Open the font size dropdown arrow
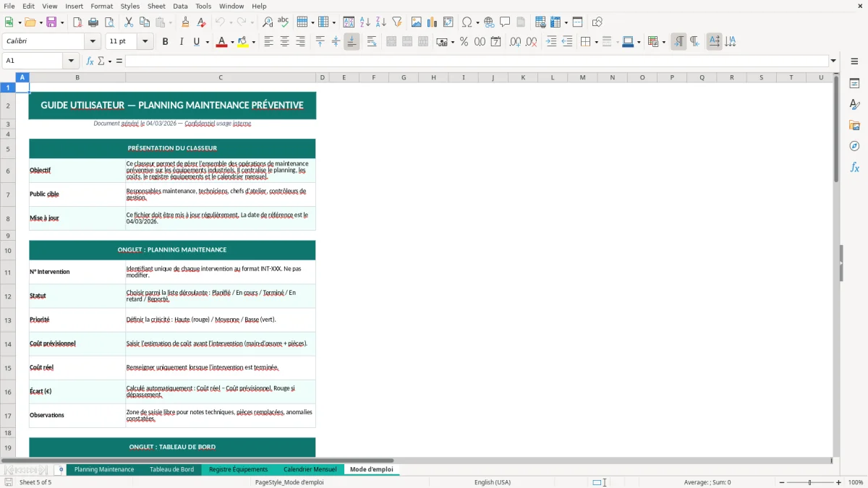The height and width of the screenshot is (488, 868). click(145, 42)
